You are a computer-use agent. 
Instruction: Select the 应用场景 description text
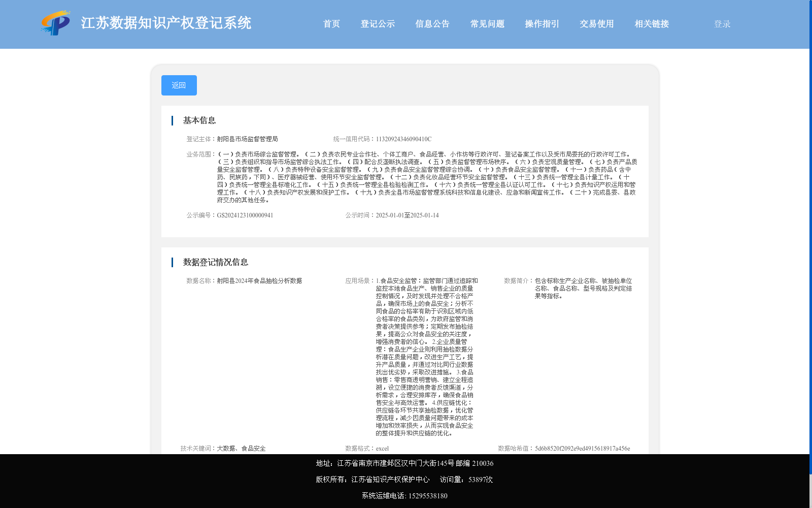coord(426,357)
